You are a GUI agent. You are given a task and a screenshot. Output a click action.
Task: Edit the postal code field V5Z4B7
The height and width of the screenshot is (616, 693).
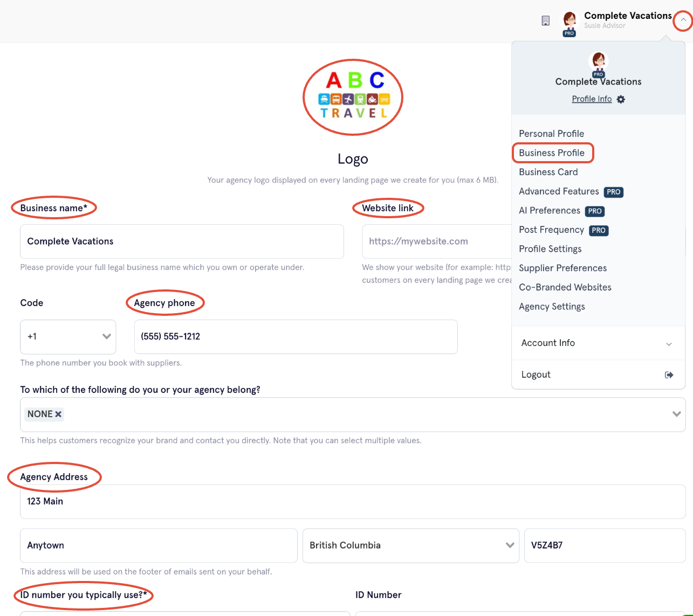point(605,545)
